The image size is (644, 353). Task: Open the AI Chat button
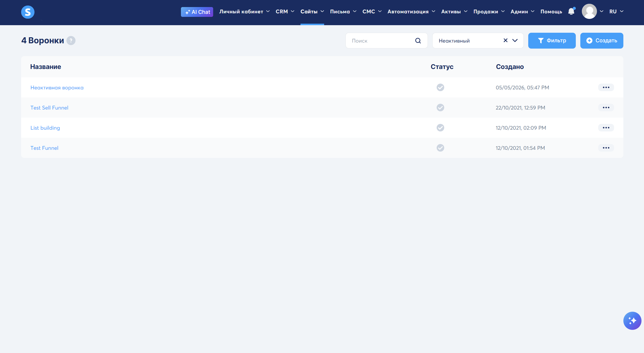tap(197, 12)
